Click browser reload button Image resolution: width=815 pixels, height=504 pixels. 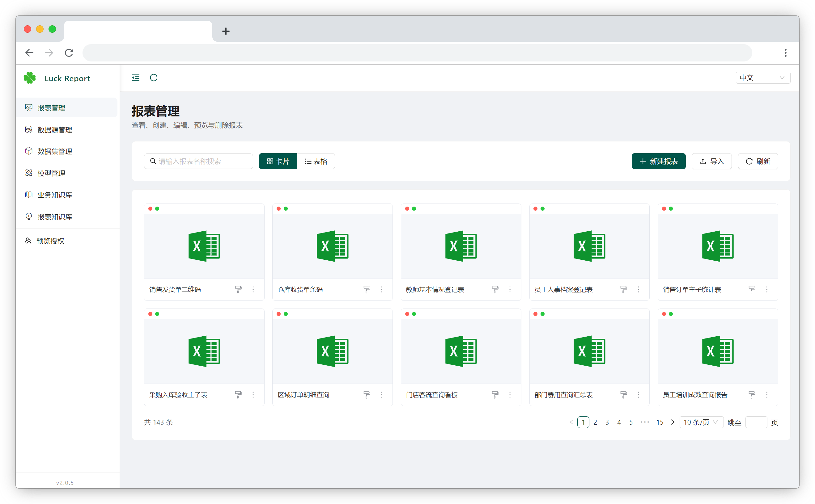[69, 53]
